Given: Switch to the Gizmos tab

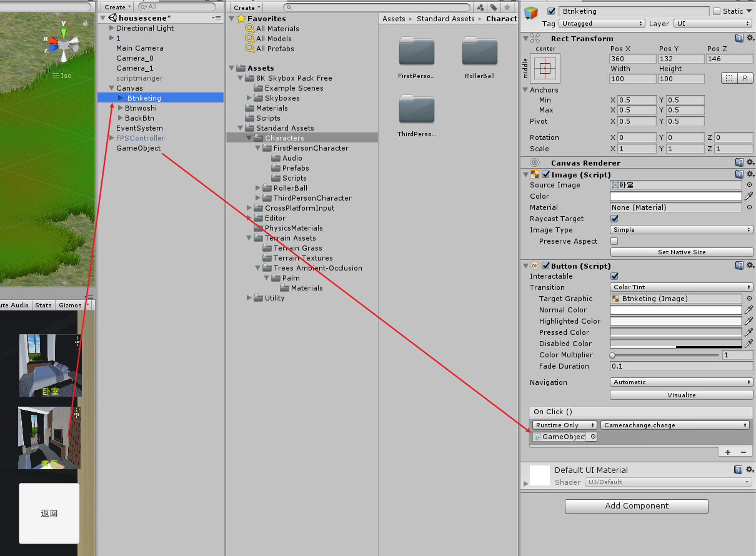Looking at the screenshot, I should click(71, 305).
